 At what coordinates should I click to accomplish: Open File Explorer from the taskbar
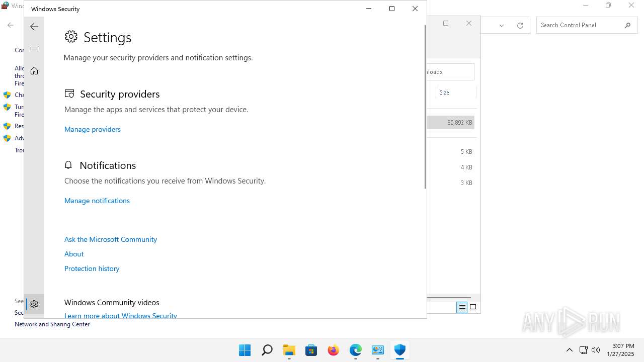(x=289, y=350)
